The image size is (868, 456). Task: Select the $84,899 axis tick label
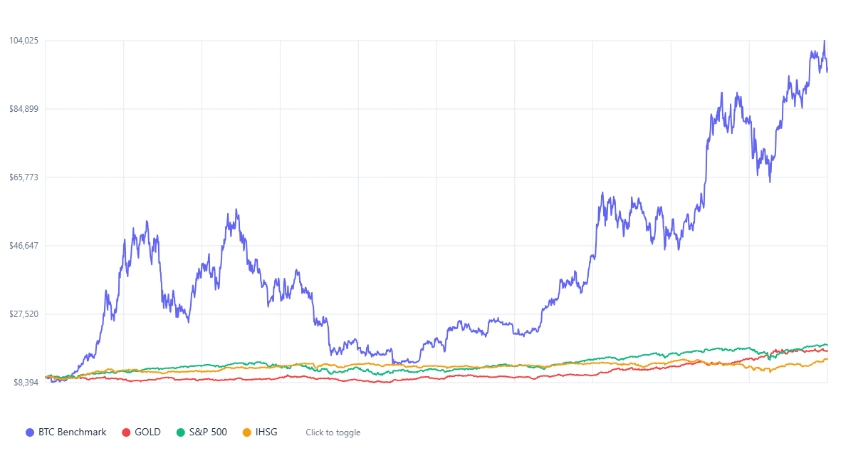point(23,109)
